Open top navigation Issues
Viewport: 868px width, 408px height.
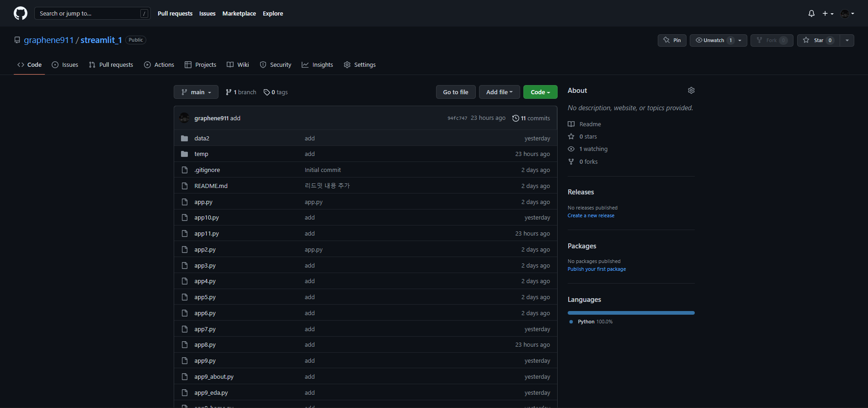[208, 14]
